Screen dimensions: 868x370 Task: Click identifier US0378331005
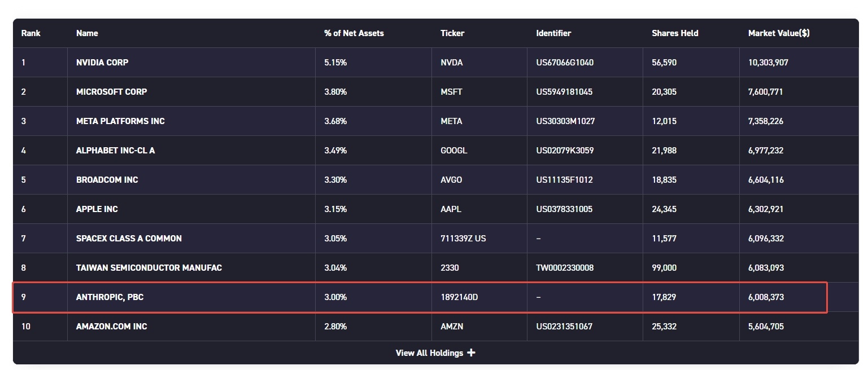tap(564, 209)
